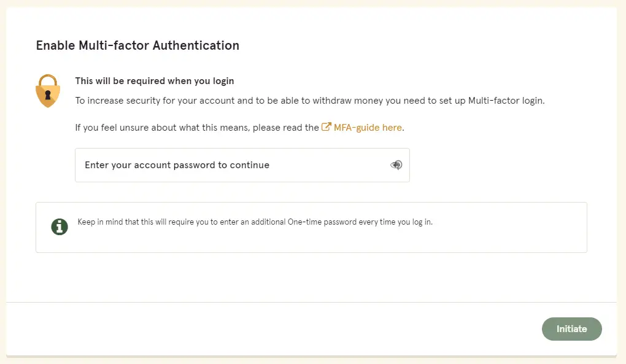Click the external-link arrow icon before MFA-guide
The image size is (626, 364).
pyautogui.click(x=326, y=127)
